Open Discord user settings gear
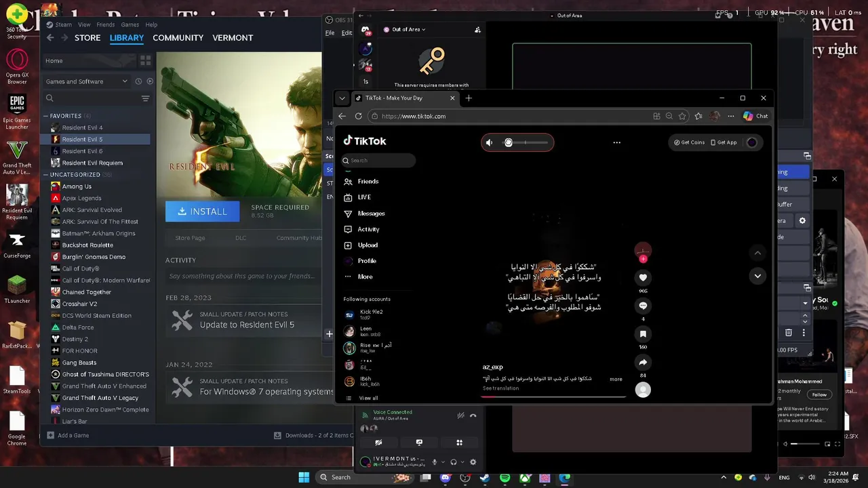 (x=473, y=462)
